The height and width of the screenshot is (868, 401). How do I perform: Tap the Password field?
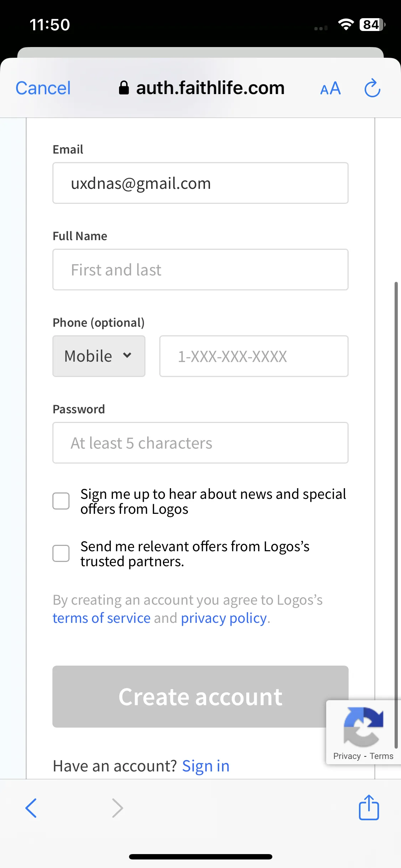[x=200, y=443]
